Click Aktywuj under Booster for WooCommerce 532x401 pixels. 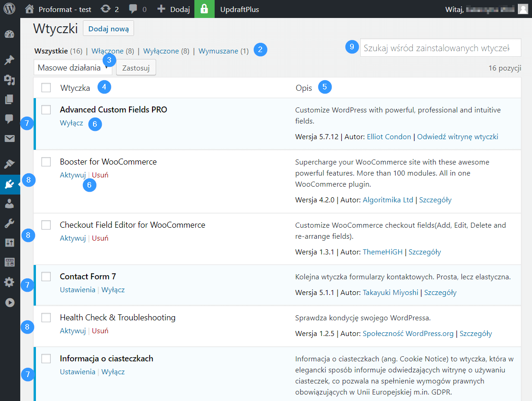click(73, 175)
